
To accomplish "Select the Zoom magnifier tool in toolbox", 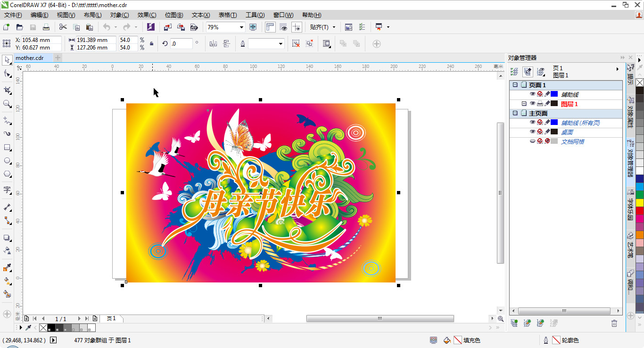I will (x=7, y=104).
